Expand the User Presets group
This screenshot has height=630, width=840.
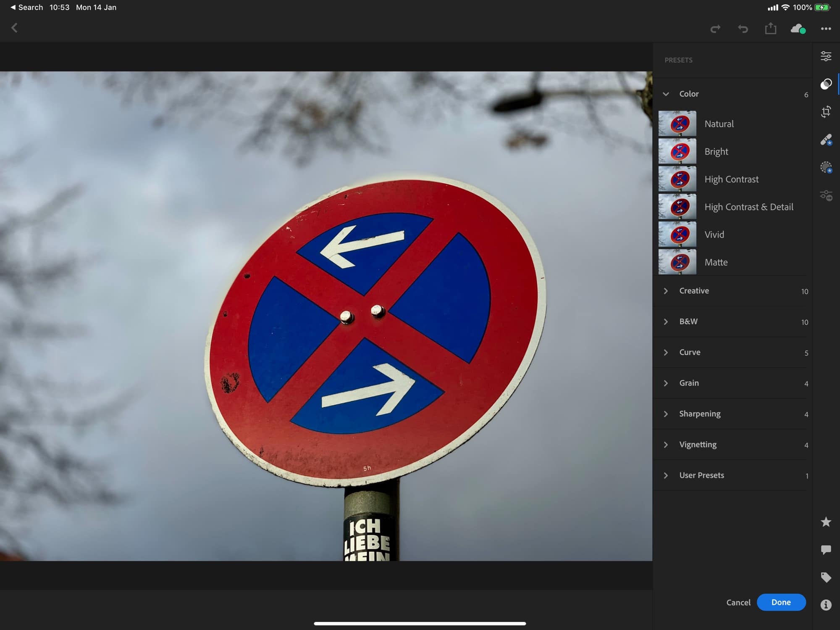(666, 475)
